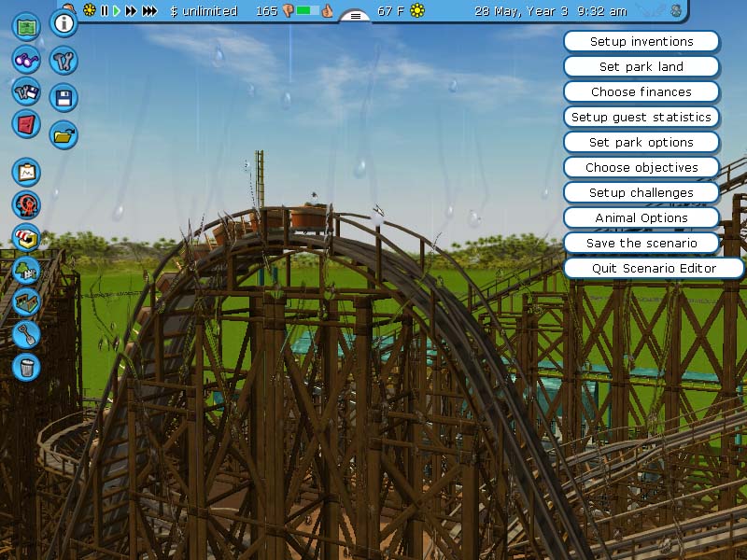Viewport: 747px width, 560px height.
Task: Click the folder load icon
Action: (63, 135)
